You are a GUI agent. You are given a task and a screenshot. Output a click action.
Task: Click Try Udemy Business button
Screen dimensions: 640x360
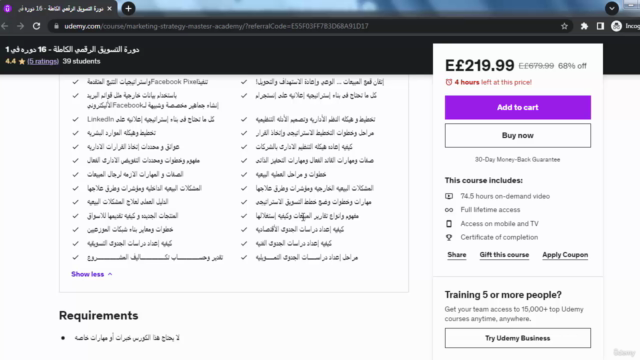point(518,338)
